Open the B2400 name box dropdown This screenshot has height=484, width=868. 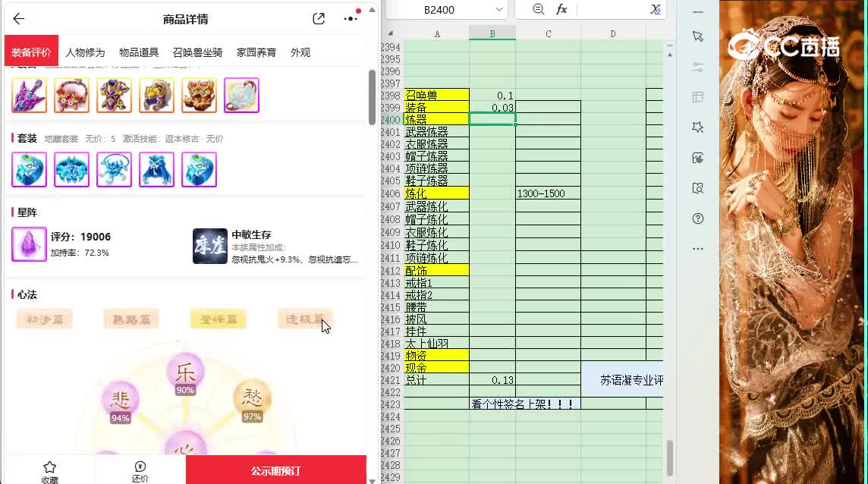pos(498,9)
